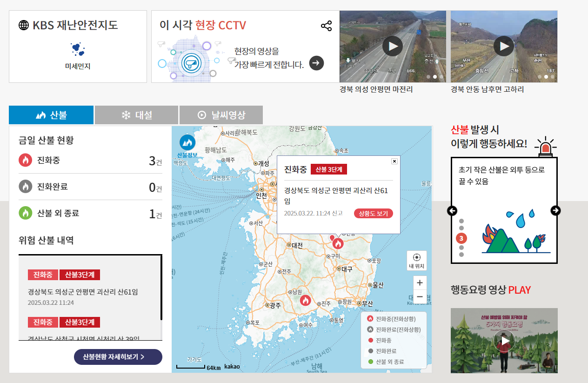This screenshot has height=383, width=588.
Task: Close the 진화중 wildfire popup on the map
Action: point(394,161)
